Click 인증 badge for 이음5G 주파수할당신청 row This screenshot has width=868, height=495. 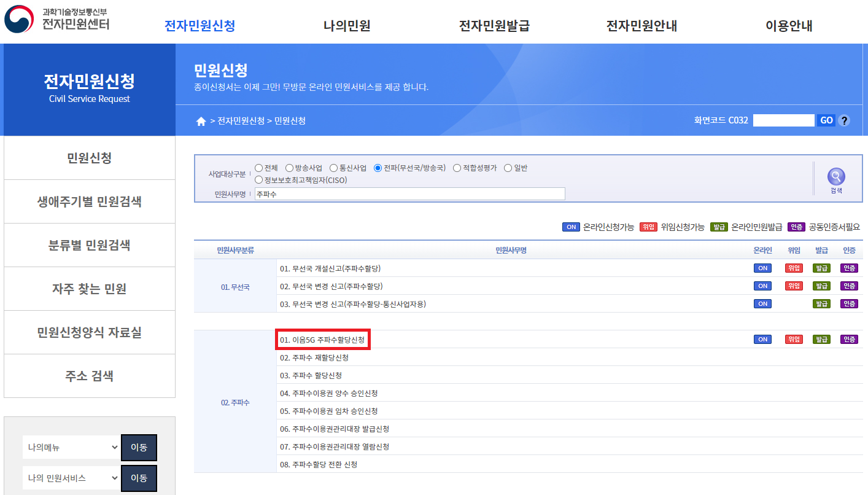849,340
